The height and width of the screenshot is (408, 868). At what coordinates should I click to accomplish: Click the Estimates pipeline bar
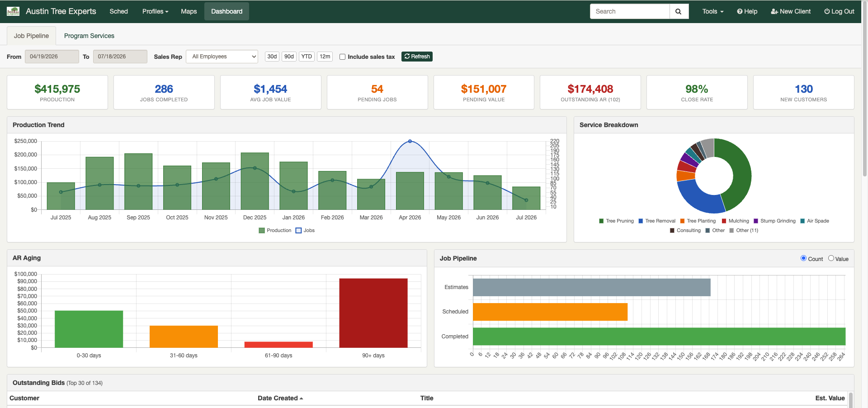[x=592, y=287]
